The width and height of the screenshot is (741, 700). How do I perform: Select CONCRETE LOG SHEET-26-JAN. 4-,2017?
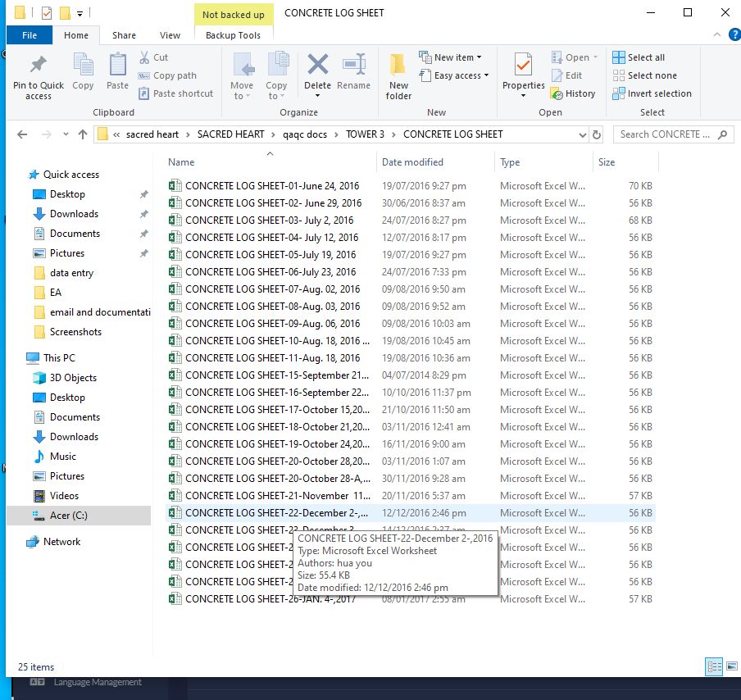tap(270, 599)
